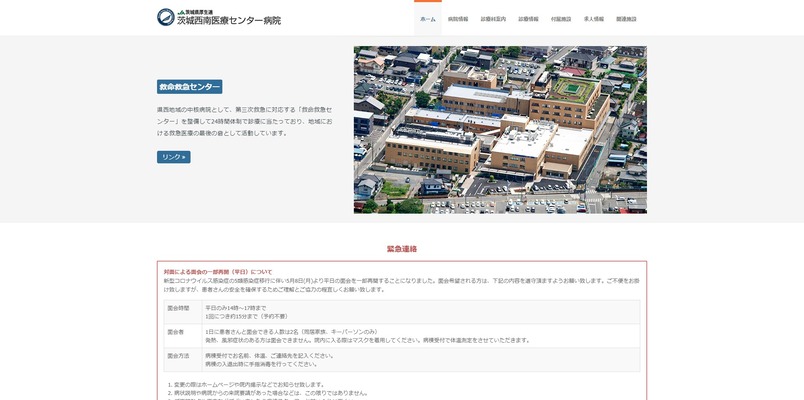Click the hospital logo emblem icon
The width and height of the screenshot is (804, 400).
coord(166,17)
